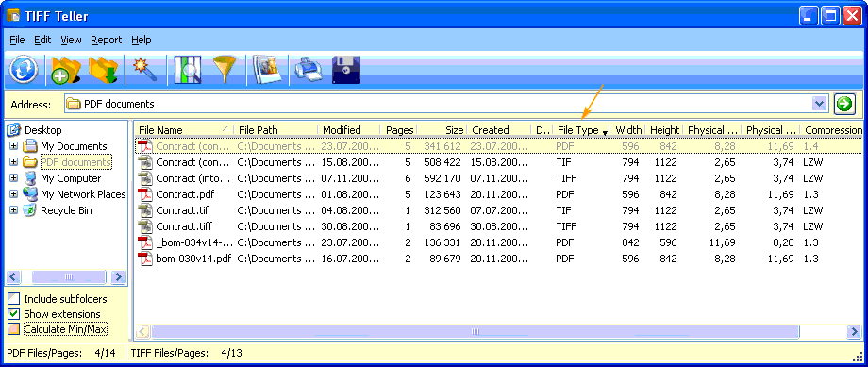
Task: Expand the Recycle Bin tree node
Action: (14, 210)
